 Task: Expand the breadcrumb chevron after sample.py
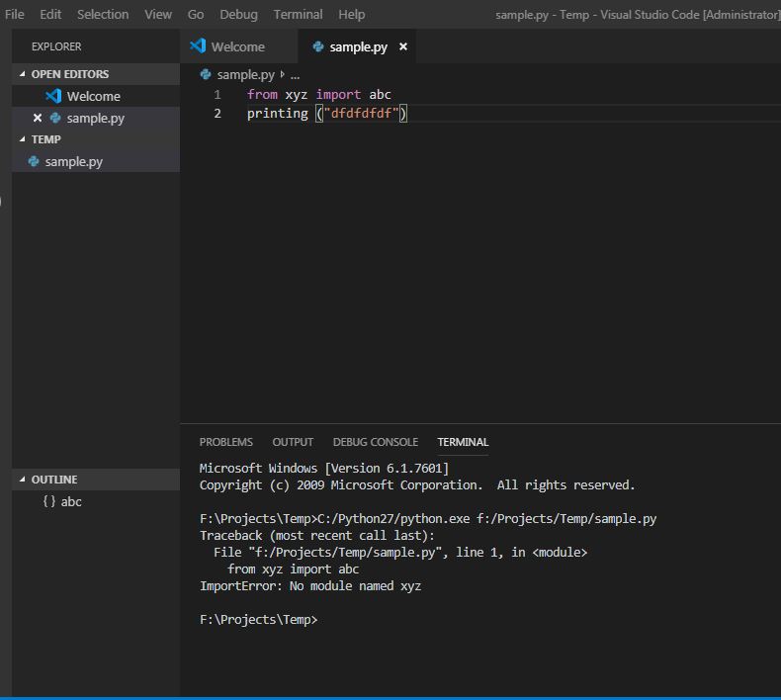click(283, 74)
